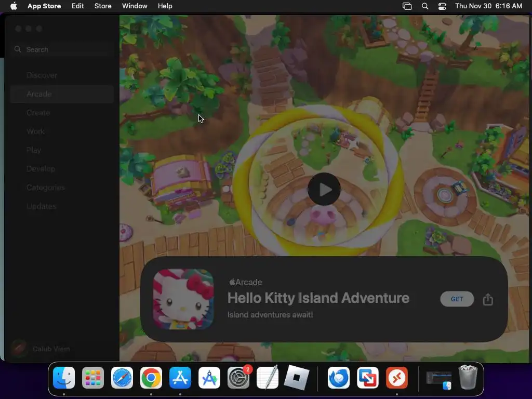This screenshot has height=399, width=532.
Task: Check the Updates section
Action: tap(42, 206)
